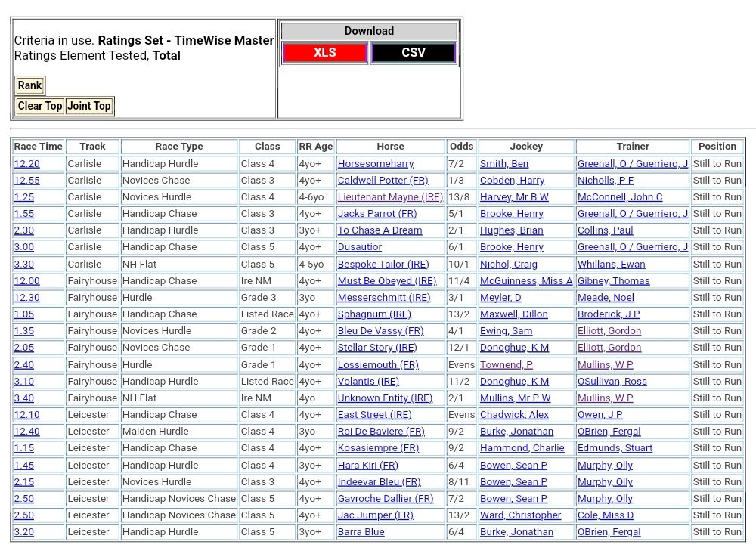The width and height of the screenshot is (756, 560).
Task: Open trainer Cole, Miss D link
Action: [x=606, y=515]
